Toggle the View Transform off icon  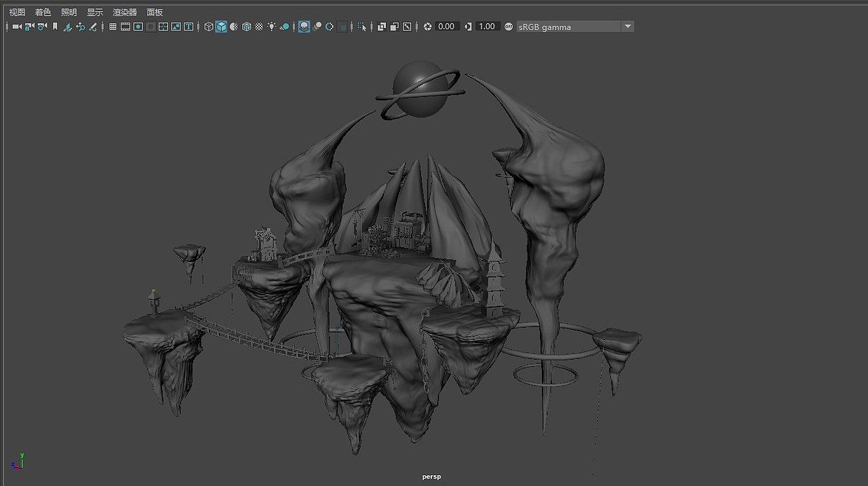509,26
